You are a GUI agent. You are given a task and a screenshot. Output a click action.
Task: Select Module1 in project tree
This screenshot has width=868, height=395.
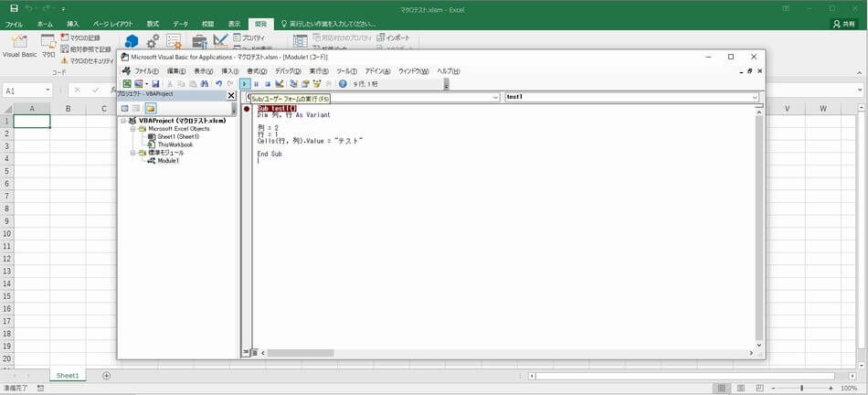[168, 161]
